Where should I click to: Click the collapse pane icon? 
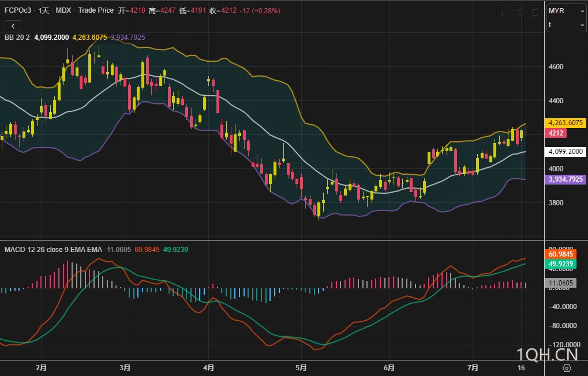pos(519,12)
